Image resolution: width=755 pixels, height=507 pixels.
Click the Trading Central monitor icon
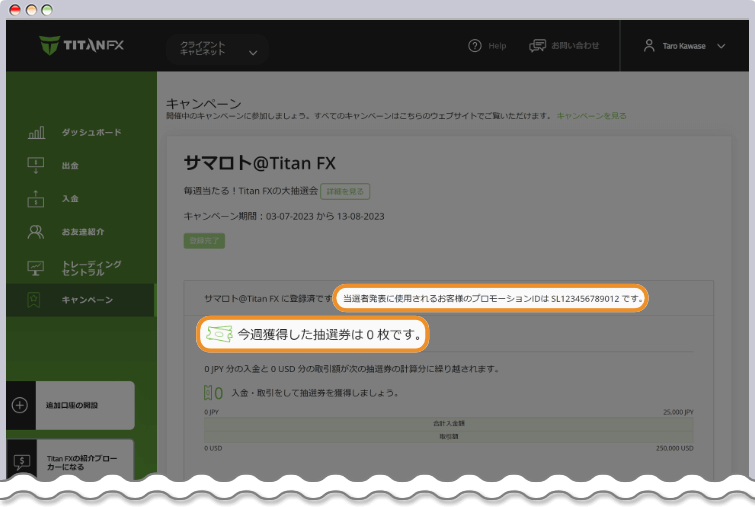tap(36, 268)
